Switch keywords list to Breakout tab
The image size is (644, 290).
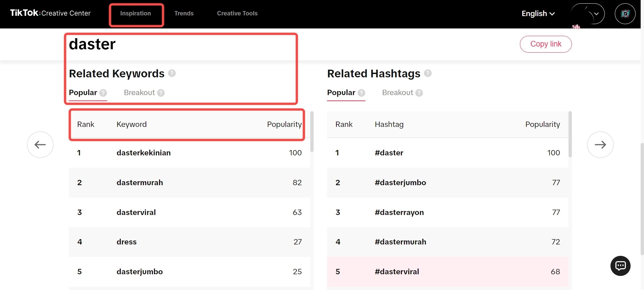(x=139, y=93)
